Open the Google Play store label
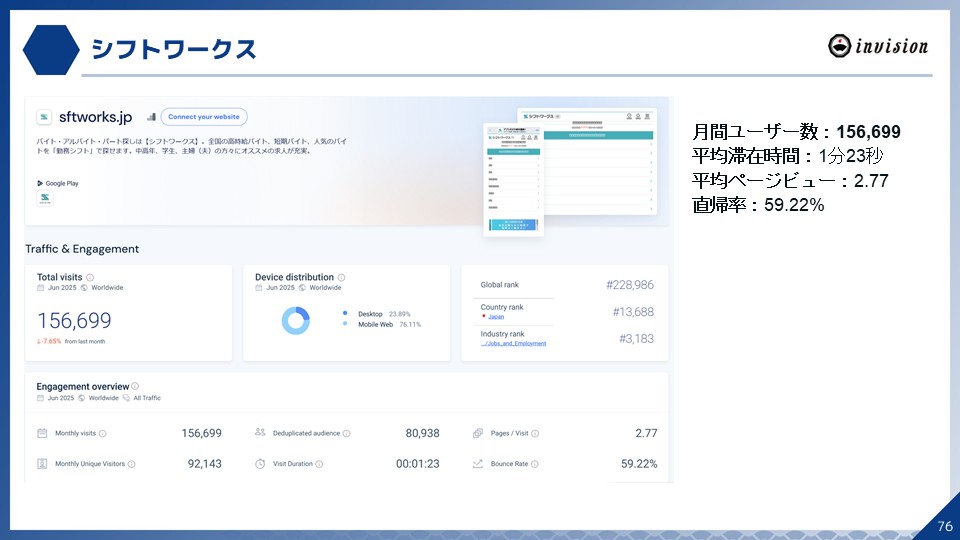Image resolution: width=960 pixels, height=540 pixels. point(58,183)
